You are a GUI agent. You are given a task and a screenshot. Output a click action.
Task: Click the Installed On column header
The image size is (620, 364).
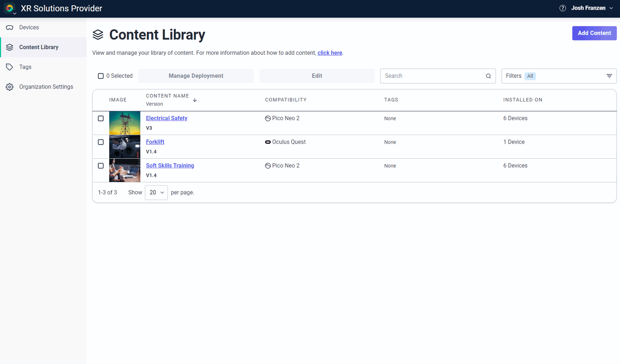coord(523,100)
